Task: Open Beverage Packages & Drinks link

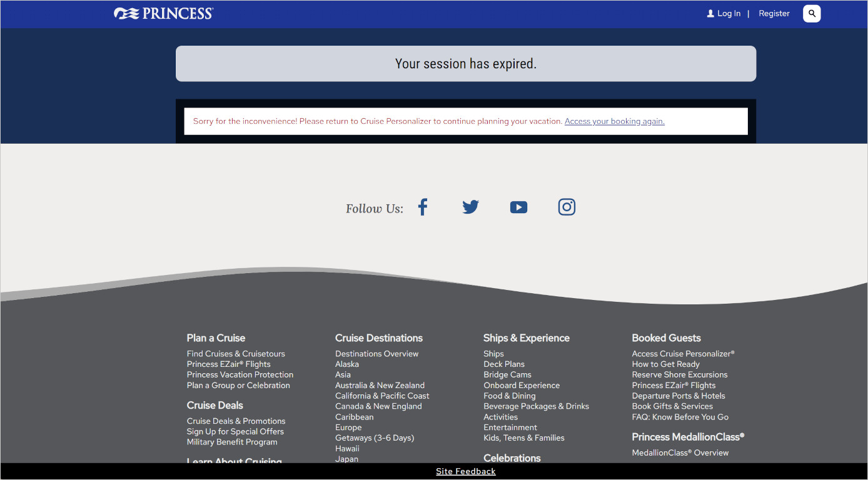Action: click(x=536, y=406)
